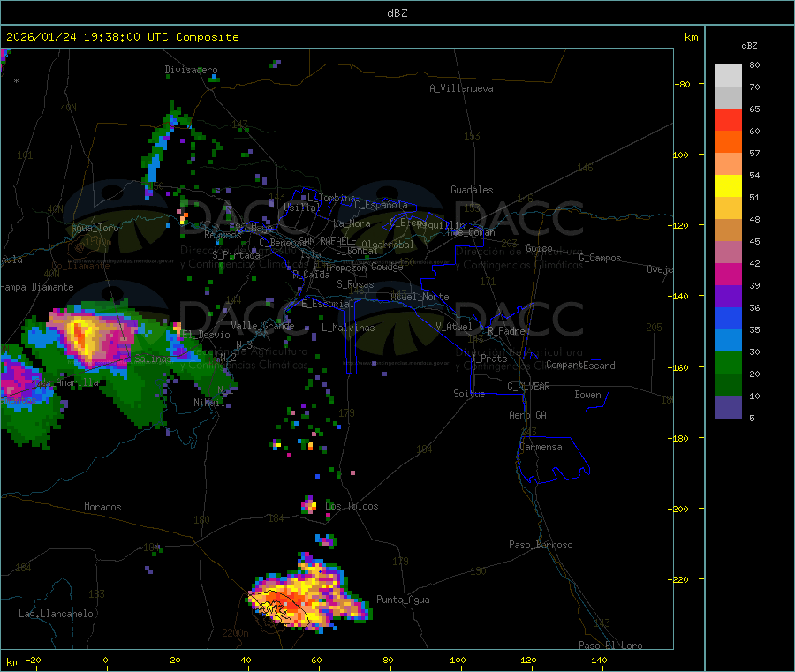Click the -200 km vertical axis tick label
Viewport: 795px width, 672px height.
[x=680, y=509]
